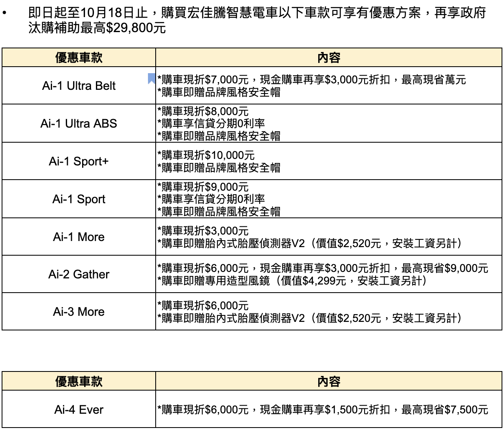Click the $9,000 discount line for Ai-1 Sport

point(203,187)
